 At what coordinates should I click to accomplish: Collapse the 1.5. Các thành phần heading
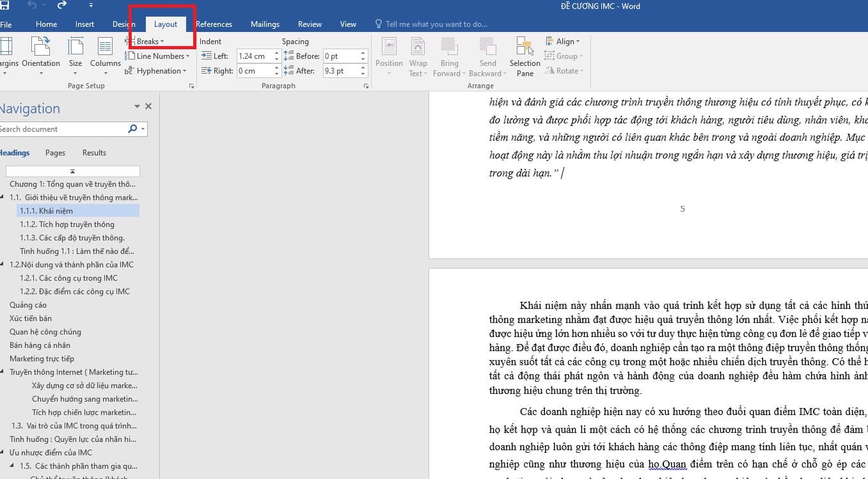[12, 466]
